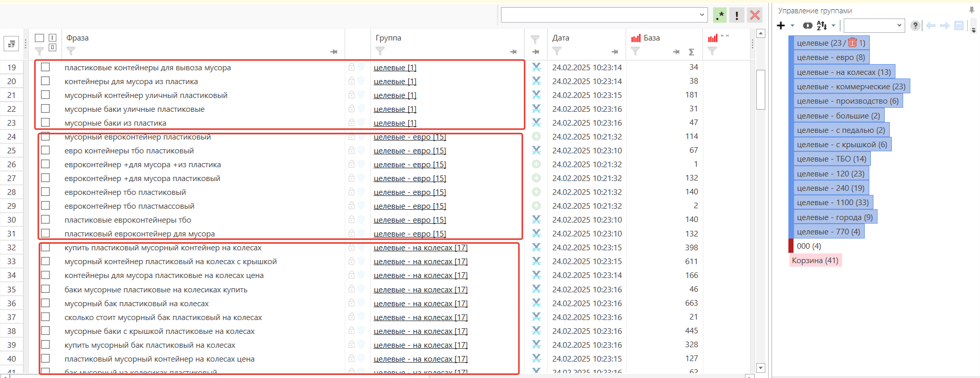980x378 pixels.
Task: Open 'целевые - на колесах [17]' link in row 33
Action: 421,261
